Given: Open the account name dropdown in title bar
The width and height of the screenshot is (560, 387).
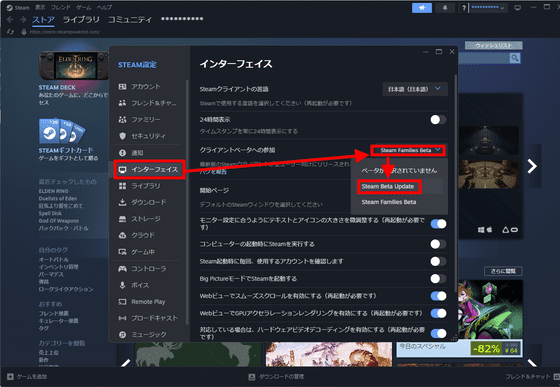Looking at the screenshot, I should 488,7.
